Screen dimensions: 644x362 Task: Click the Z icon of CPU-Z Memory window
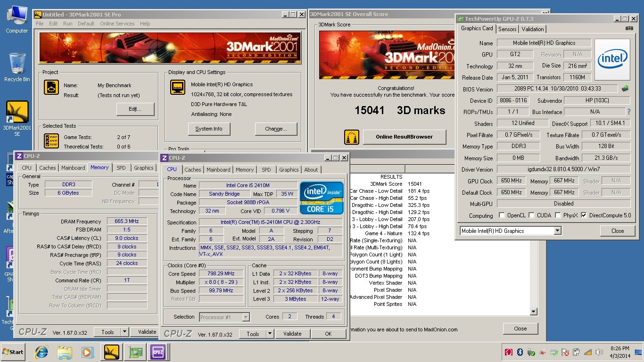point(19,156)
